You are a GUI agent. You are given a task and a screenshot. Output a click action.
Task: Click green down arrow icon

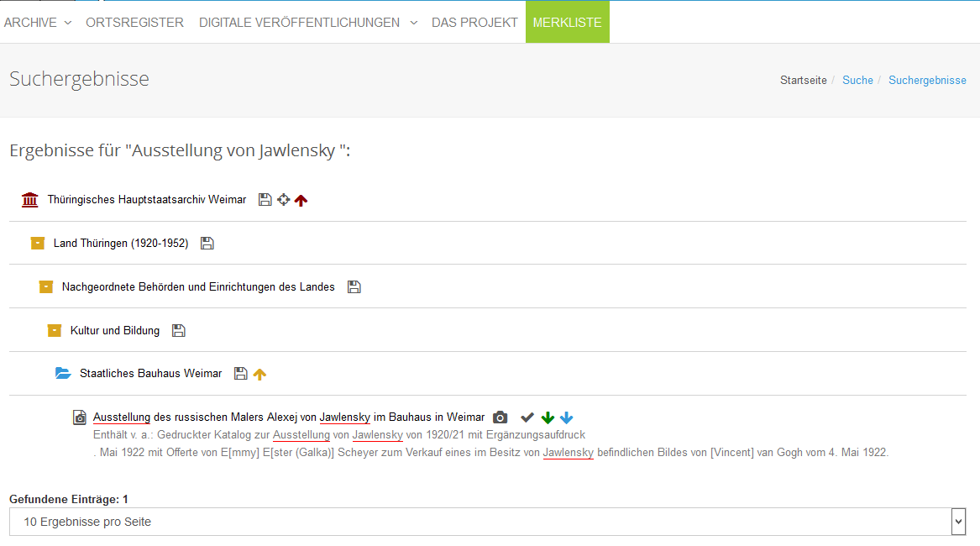(x=548, y=417)
